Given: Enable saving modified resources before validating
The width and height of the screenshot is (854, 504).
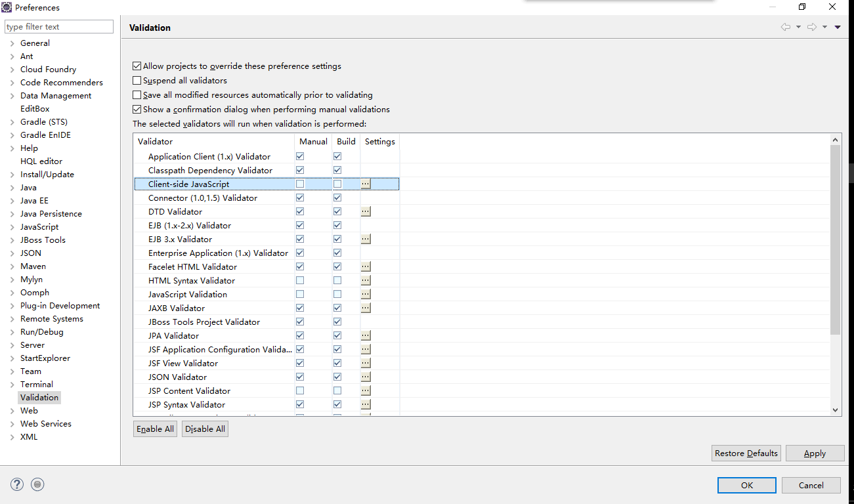Looking at the screenshot, I should pos(137,95).
